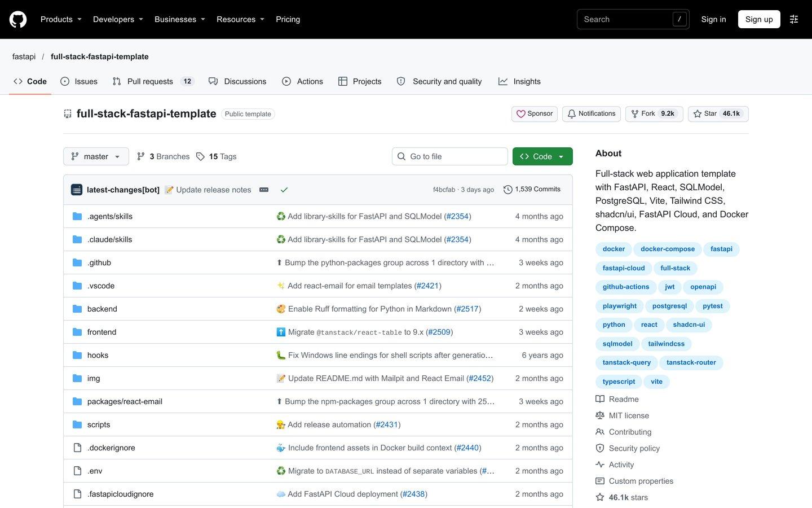Open the green Code dropdown button

tap(542, 156)
